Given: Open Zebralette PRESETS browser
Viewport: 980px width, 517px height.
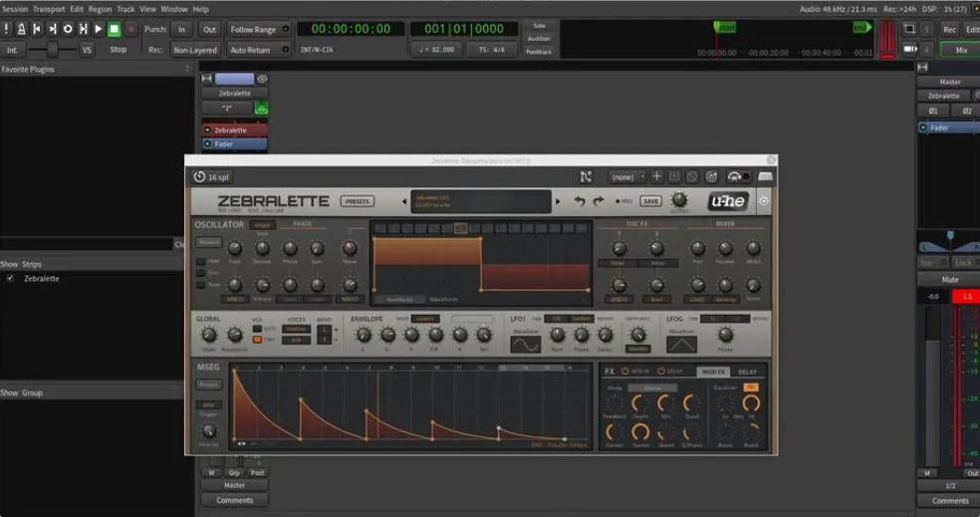Looking at the screenshot, I should tap(357, 201).
